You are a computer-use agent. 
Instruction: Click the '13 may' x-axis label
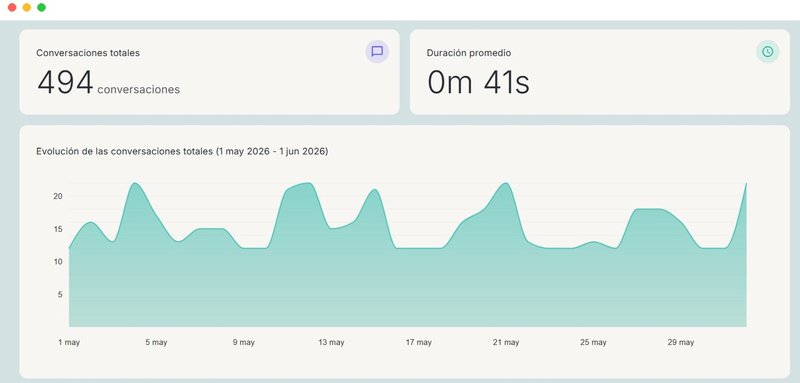click(331, 342)
